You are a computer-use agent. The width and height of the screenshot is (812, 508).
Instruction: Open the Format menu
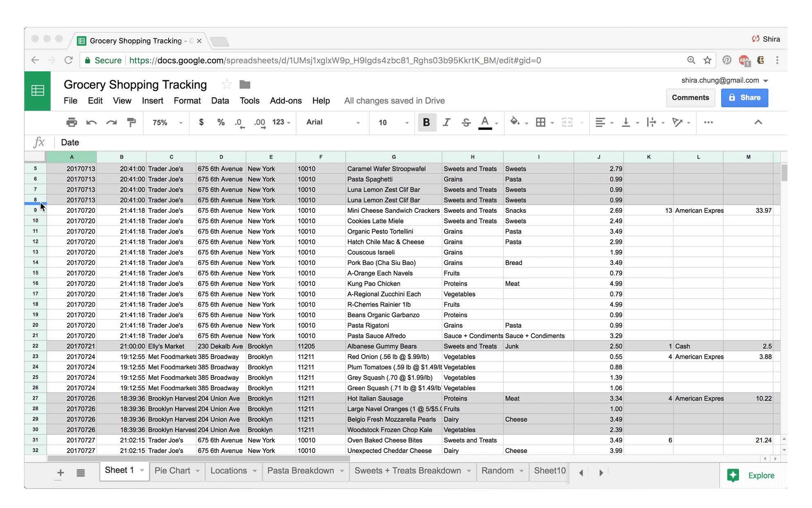point(187,100)
